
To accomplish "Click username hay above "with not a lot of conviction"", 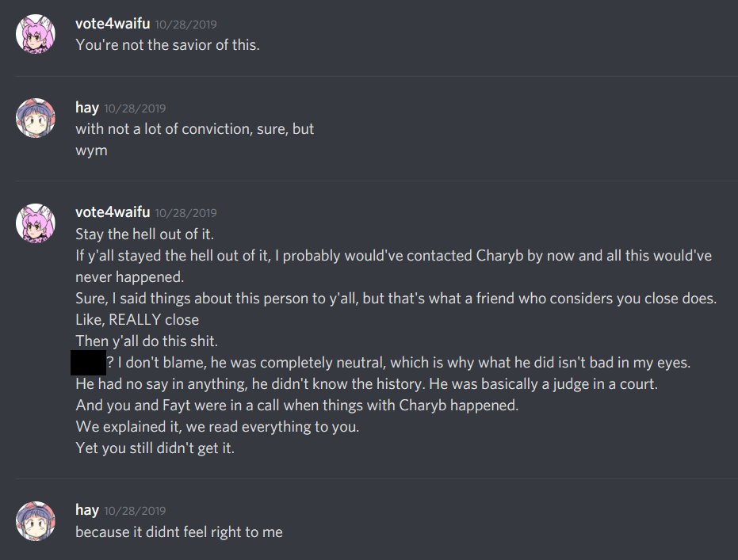I will (x=86, y=108).
